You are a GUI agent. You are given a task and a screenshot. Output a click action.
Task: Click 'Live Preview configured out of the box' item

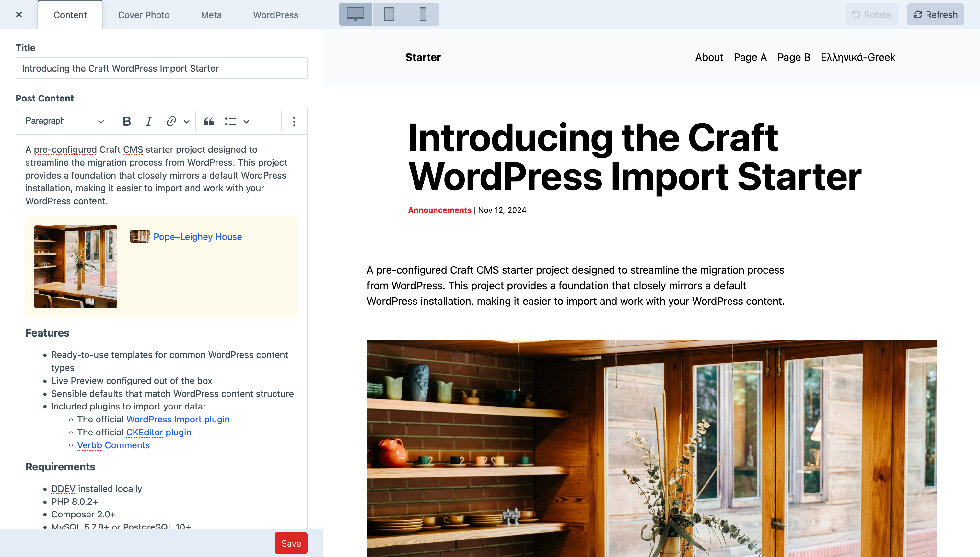pos(132,381)
